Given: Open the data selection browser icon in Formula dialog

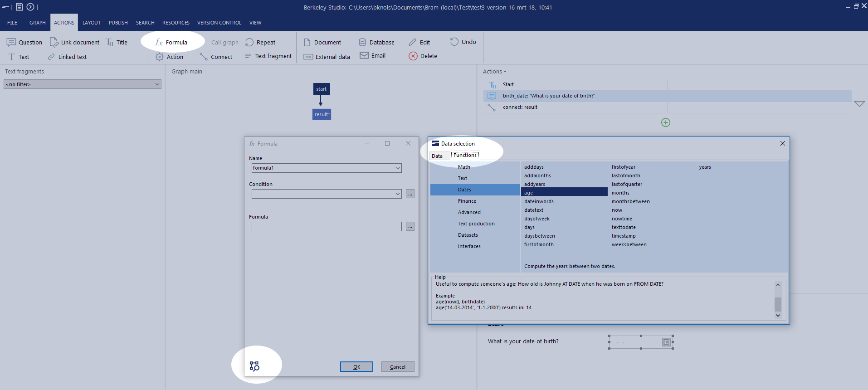Looking at the screenshot, I should pyautogui.click(x=254, y=366).
